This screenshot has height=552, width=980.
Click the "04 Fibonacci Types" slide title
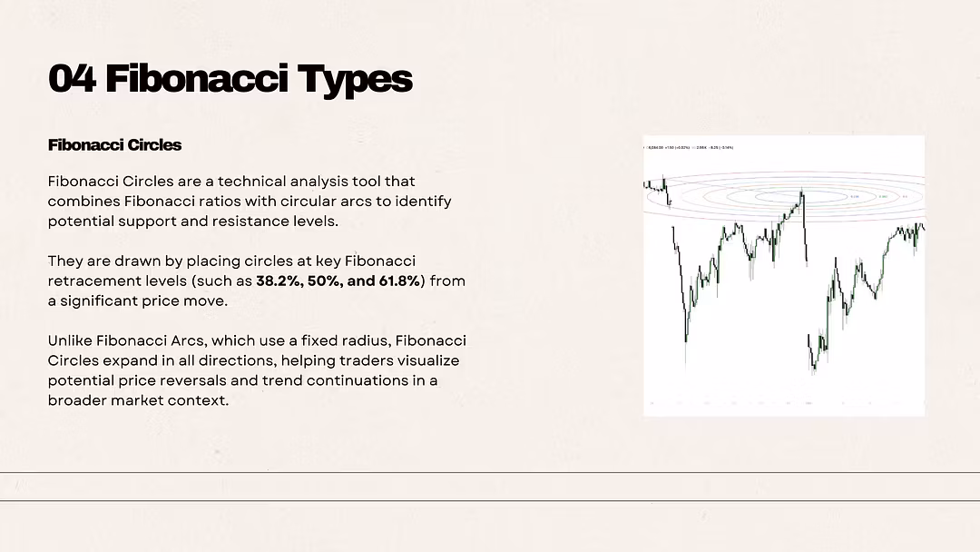coord(230,79)
